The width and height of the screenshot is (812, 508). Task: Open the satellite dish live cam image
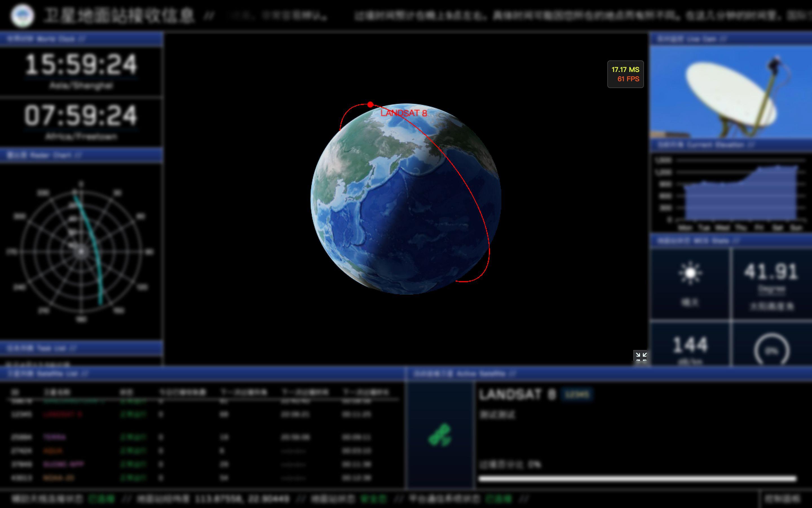click(731, 91)
